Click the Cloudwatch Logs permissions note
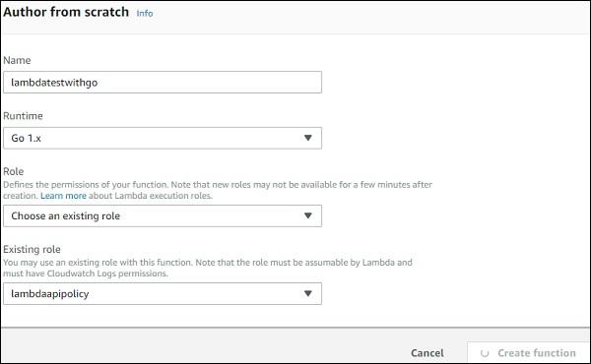 pos(208,268)
